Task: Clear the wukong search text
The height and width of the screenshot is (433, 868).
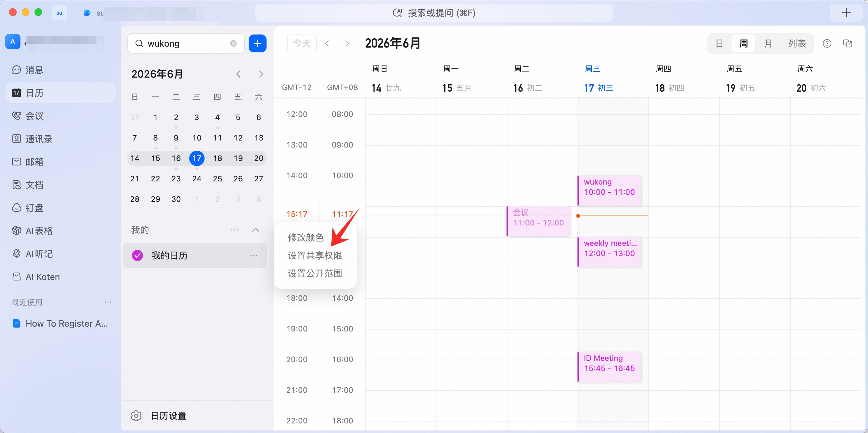Action: pyautogui.click(x=233, y=43)
